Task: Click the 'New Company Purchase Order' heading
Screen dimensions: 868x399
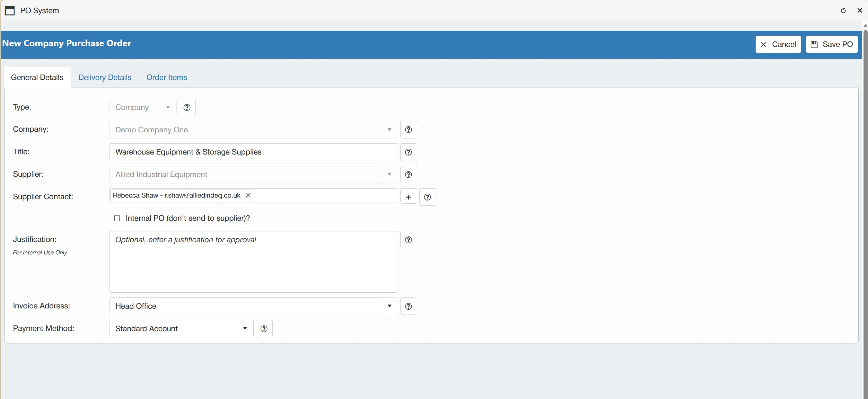Action: (67, 43)
